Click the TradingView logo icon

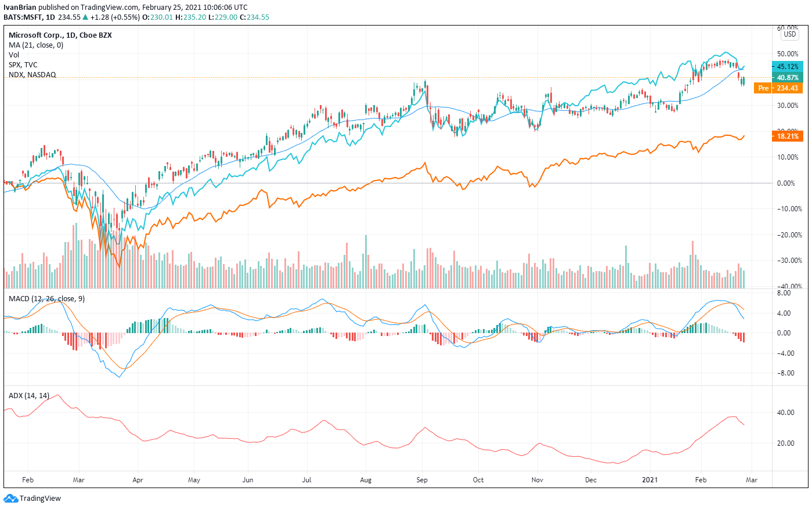[10, 498]
